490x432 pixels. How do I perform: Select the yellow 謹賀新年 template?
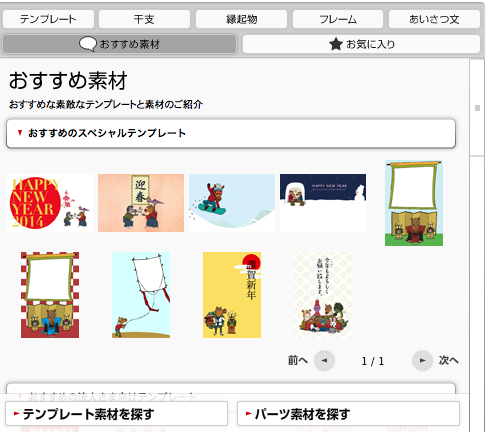click(232, 295)
